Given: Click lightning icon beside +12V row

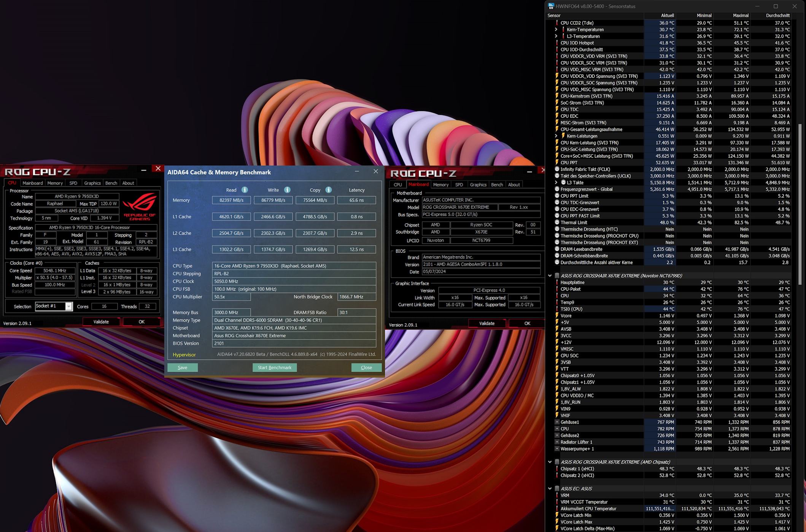Looking at the screenshot, I should point(557,342).
